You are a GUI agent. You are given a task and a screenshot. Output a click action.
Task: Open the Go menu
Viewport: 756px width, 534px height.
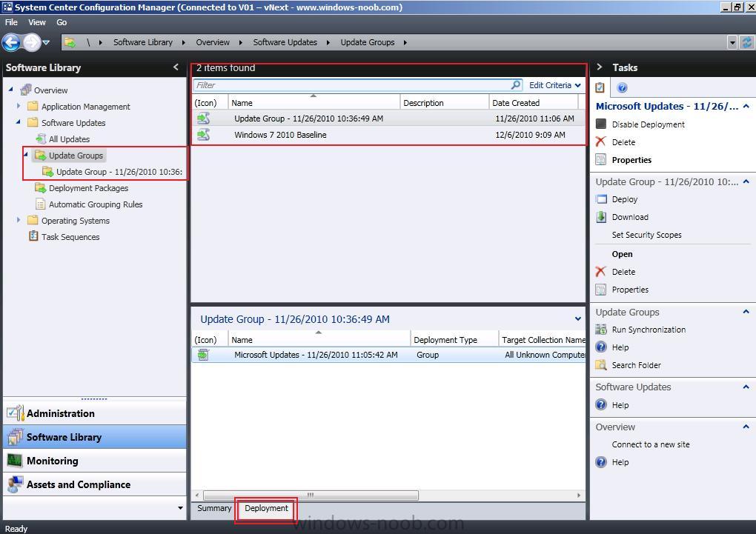[x=62, y=22]
